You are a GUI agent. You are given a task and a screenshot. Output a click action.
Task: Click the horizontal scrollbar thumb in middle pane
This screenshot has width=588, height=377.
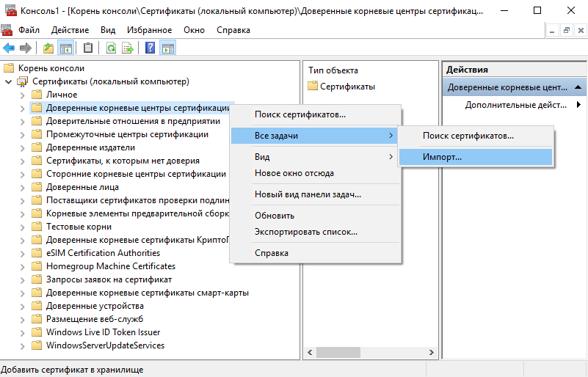tap(338, 352)
